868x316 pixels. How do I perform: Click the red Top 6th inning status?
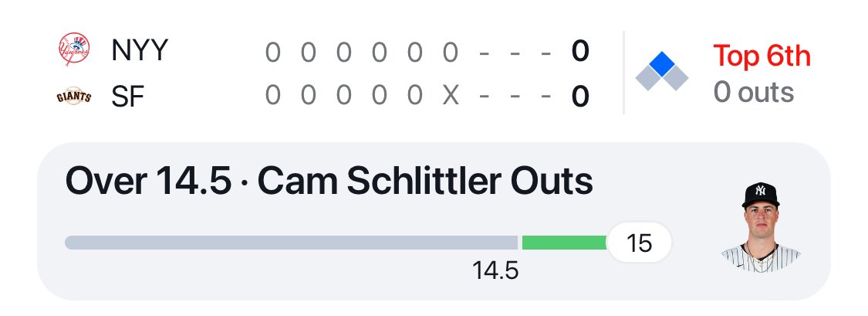(x=762, y=56)
